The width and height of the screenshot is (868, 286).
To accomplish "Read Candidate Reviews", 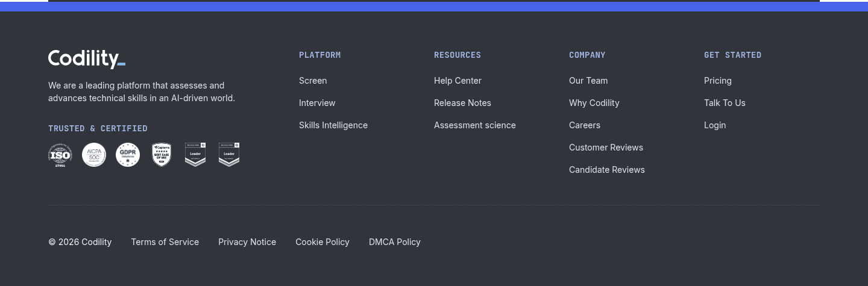I will pos(607,170).
